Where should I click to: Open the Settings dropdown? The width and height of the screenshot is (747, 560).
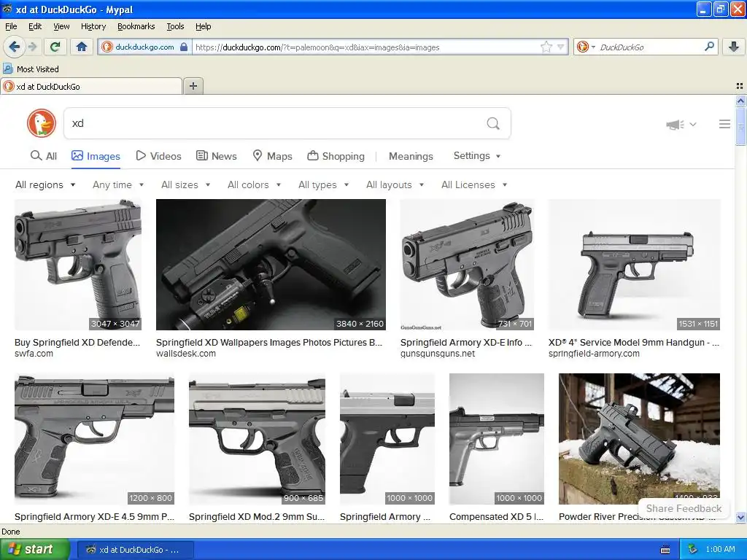pyautogui.click(x=477, y=156)
